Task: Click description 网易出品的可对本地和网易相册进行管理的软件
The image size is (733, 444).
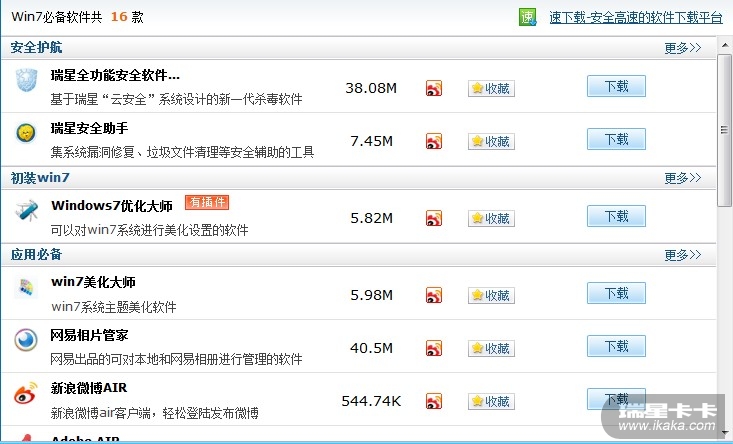Action: pyautogui.click(x=176, y=359)
